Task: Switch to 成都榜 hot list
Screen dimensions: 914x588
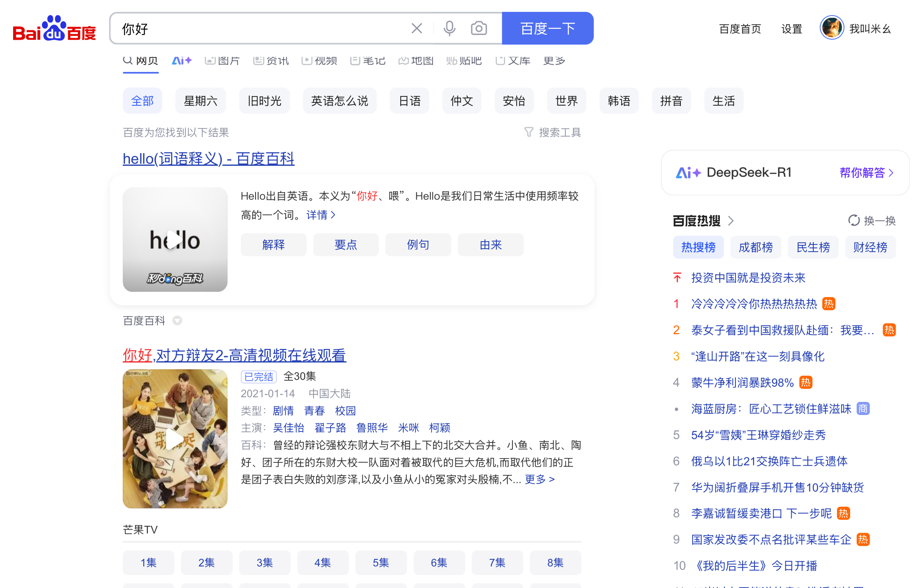Action: (x=755, y=247)
